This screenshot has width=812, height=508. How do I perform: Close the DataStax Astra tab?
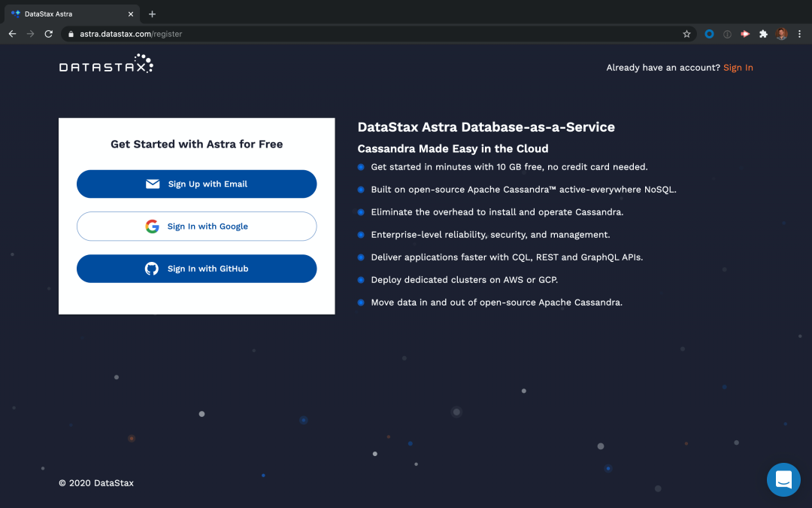pyautogui.click(x=131, y=14)
